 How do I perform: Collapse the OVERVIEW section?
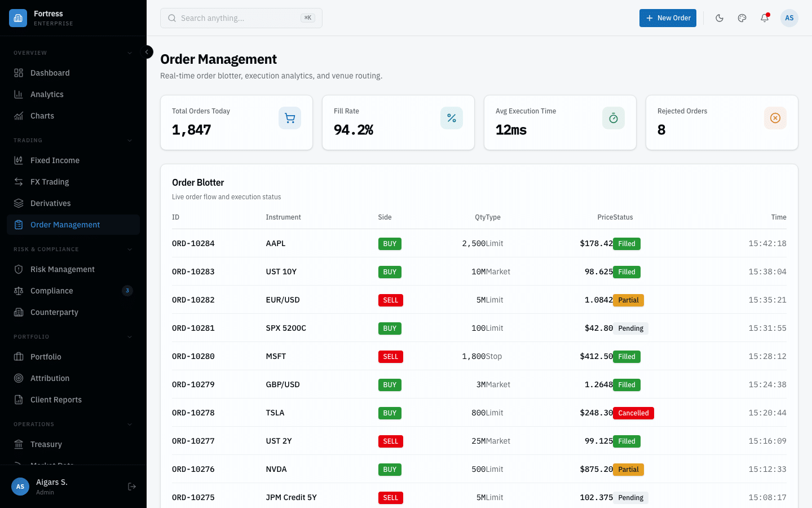[x=130, y=52]
